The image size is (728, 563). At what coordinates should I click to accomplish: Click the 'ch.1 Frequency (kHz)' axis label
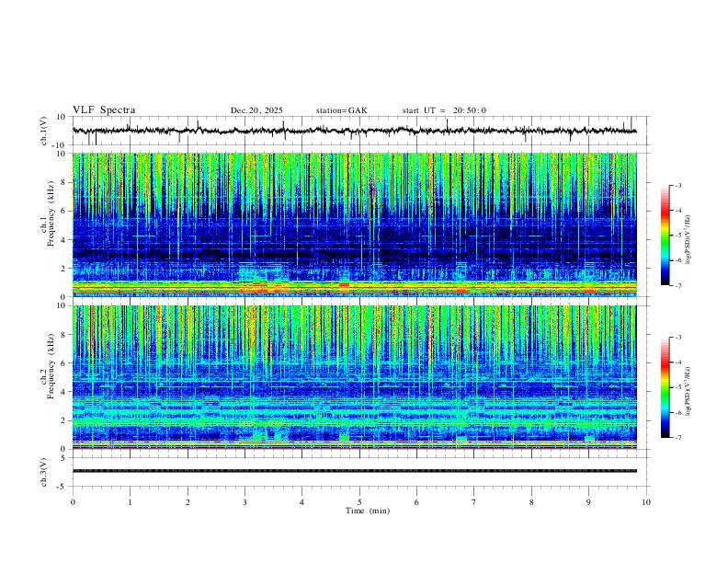click(48, 214)
